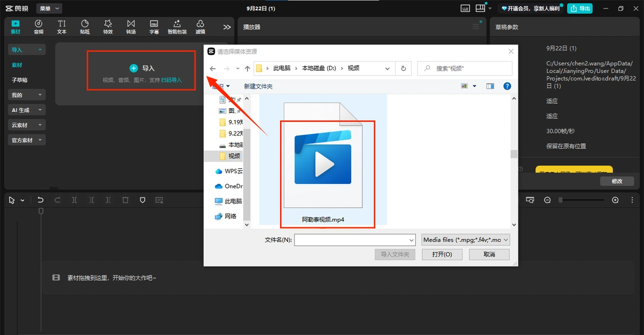Expand the AI生成 sidebar section
Image resolution: width=644 pixels, height=335 pixels.
(x=26, y=110)
